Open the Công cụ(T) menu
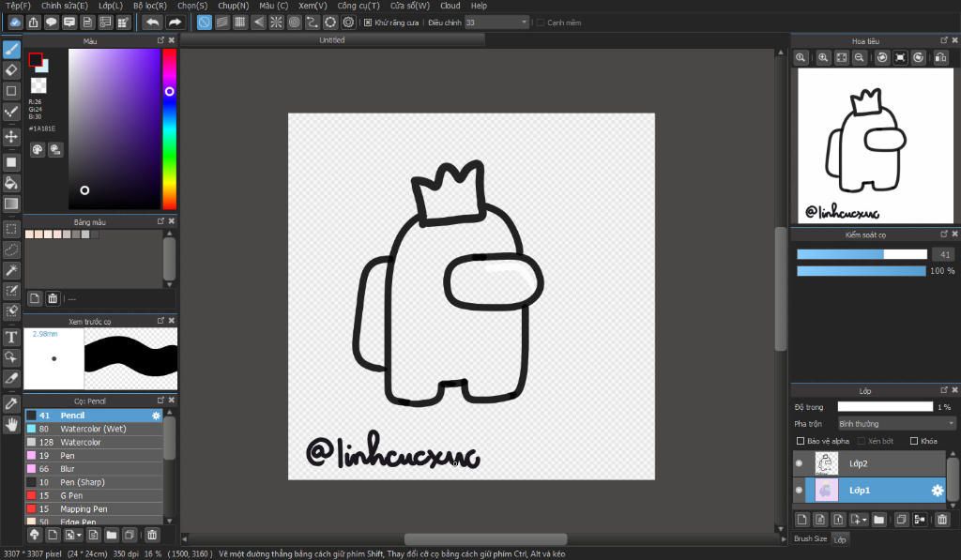 pyautogui.click(x=358, y=6)
